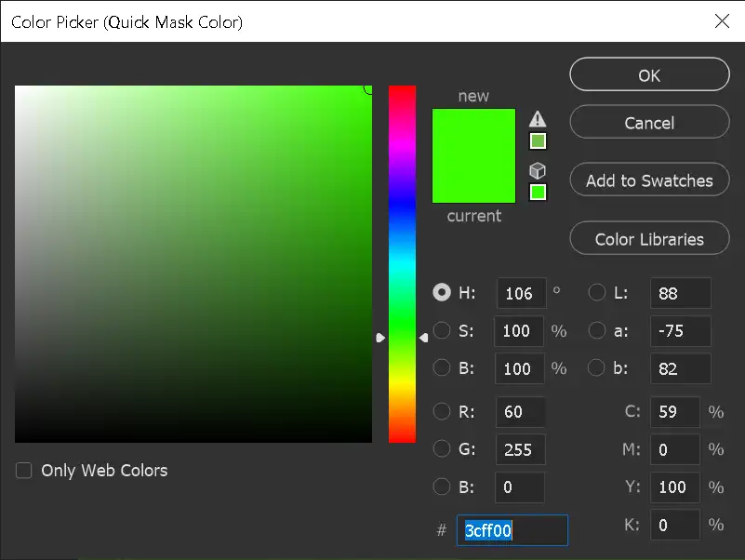Image resolution: width=745 pixels, height=560 pixels.
Task: Select the closest web-safe color swatch
Action: point(538,192)
